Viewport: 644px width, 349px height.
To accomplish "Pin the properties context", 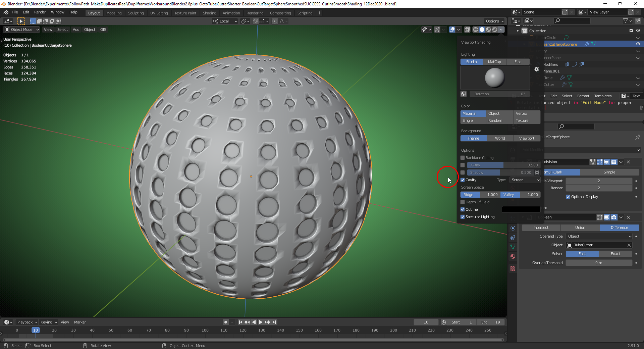I will point(638,137).
